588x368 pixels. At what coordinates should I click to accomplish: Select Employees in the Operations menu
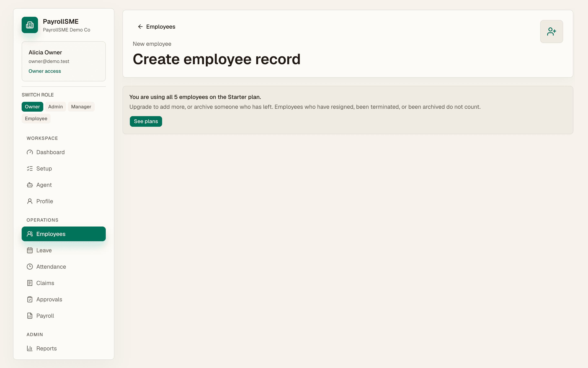click(64, 234)
